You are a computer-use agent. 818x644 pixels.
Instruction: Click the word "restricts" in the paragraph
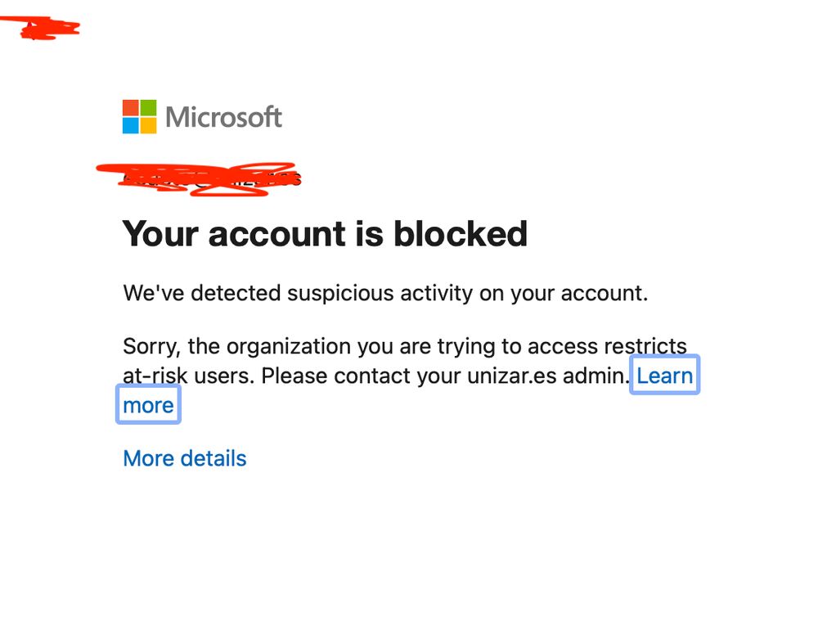(x=645, y=346)
